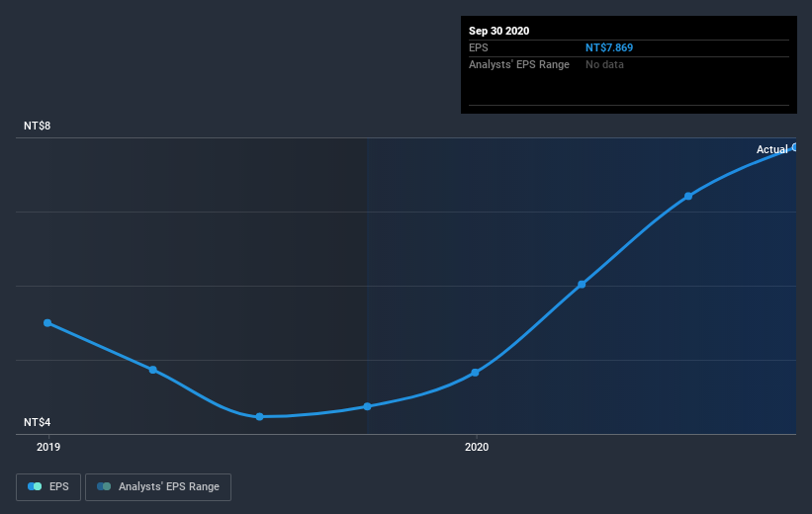This screenshot has height=514, width=812.
Task: Click the 'Analysts' EPS Range' tooltip row label
Action: coord(519,64)
